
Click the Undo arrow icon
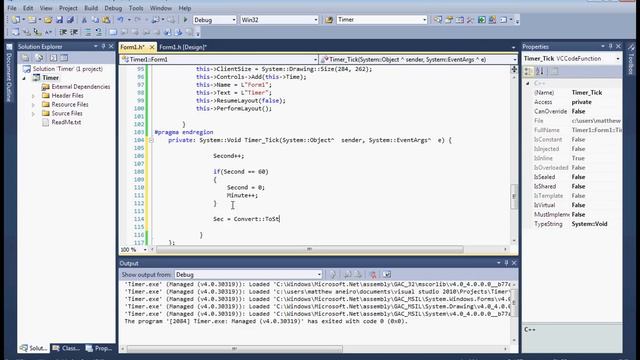(x=120, y=20)
